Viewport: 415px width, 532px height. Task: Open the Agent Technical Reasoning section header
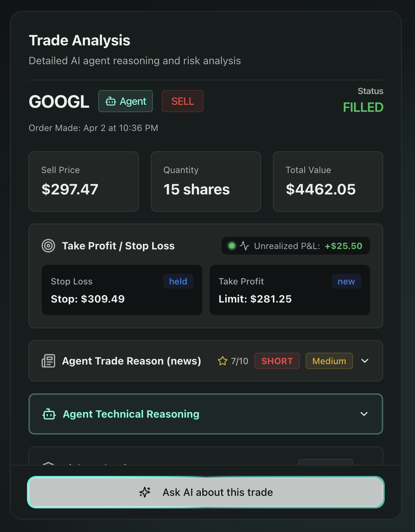pos(206,414)
